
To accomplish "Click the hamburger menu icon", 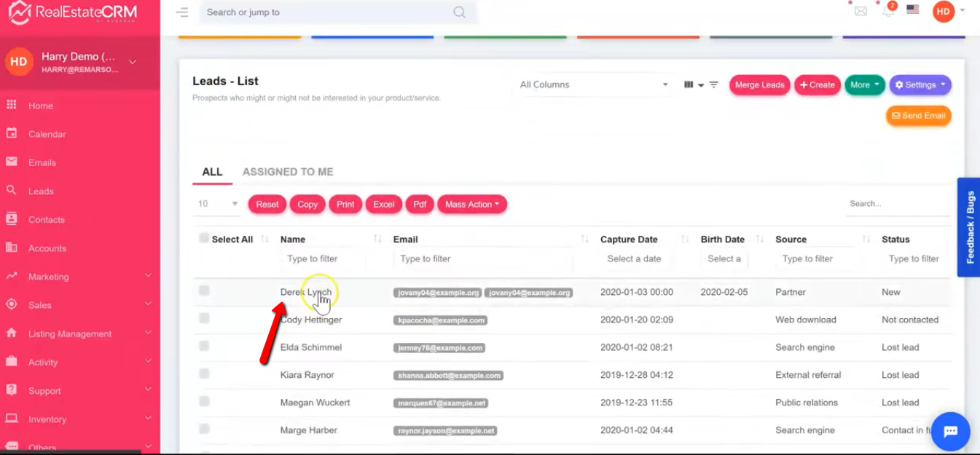I will pyautogui.click(x=182, y=12).
